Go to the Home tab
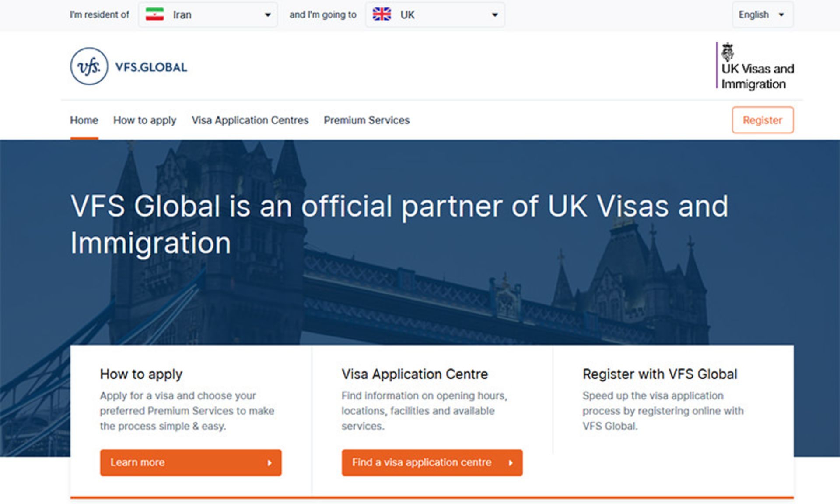 click(x=84, y=120)
